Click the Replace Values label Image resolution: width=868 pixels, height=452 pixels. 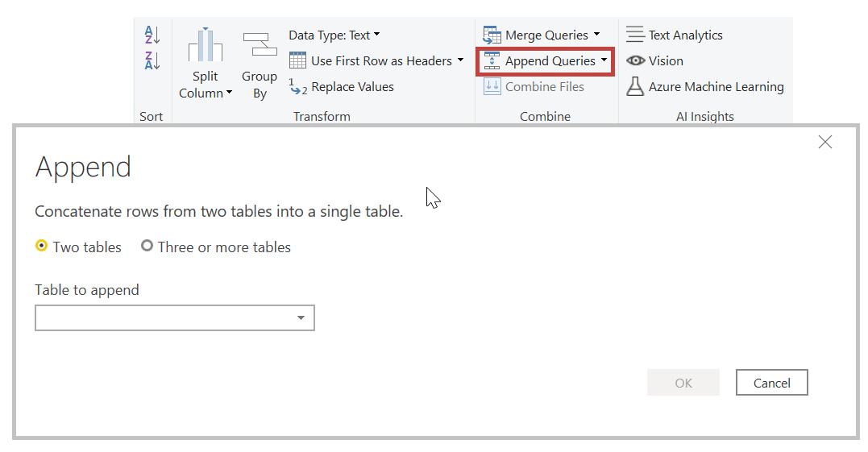click(353, 87)
